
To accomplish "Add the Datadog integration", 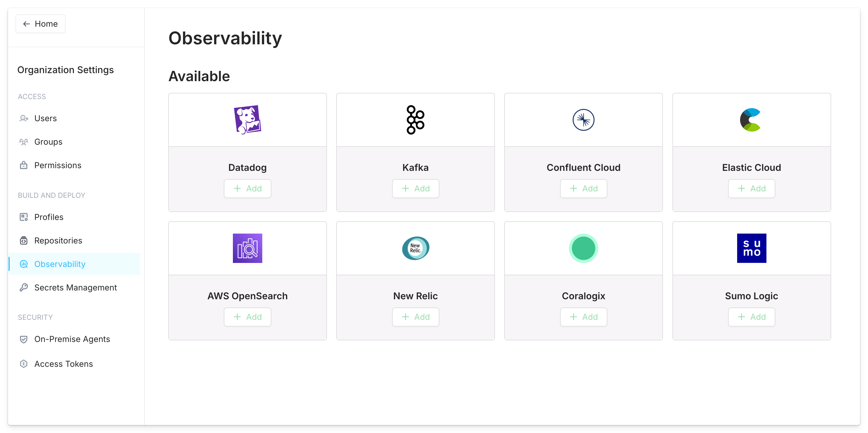I will coord(247,188).
